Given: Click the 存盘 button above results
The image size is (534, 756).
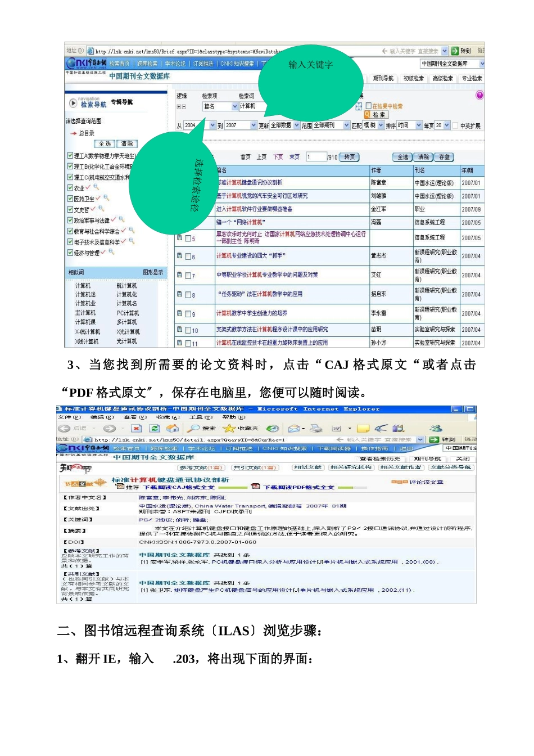Looking at the screenshot, I should click(x=444, y=157).
